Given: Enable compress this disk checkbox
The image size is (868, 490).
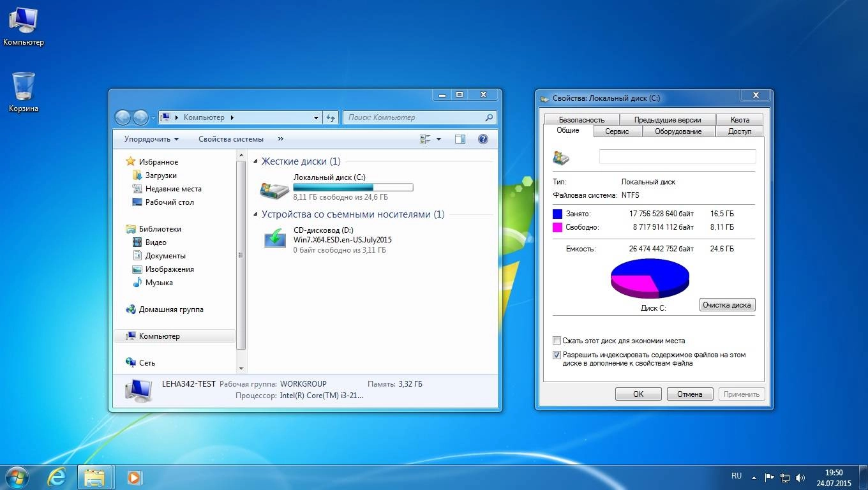Looking at the screenshot, I should coord(557,341).
